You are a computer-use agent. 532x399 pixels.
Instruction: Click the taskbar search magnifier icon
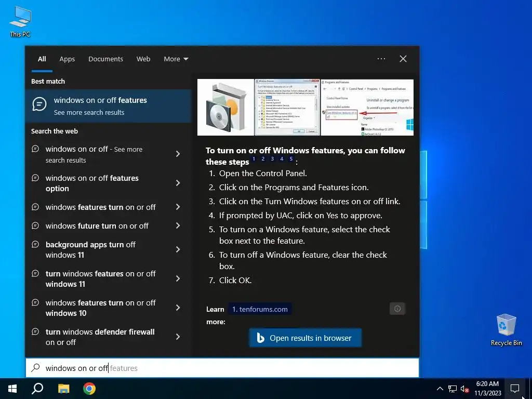[37, 389]
